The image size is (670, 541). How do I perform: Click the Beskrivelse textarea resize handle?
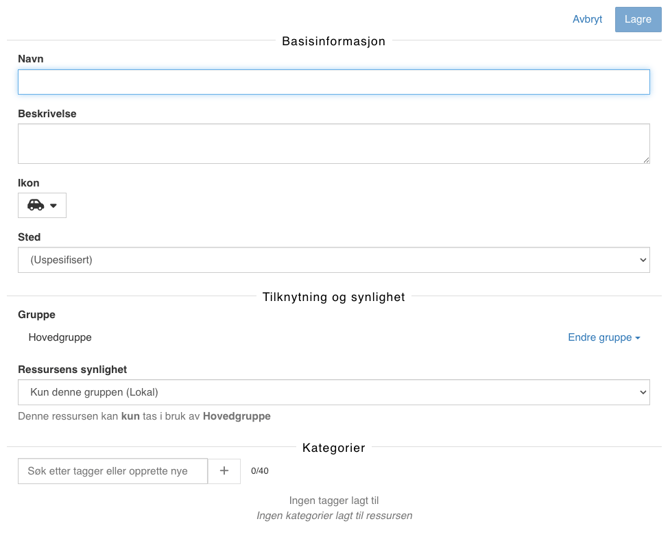point(645,159)
